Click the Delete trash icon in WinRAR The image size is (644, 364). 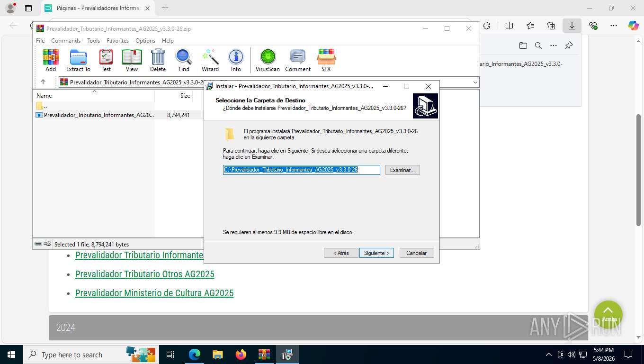click(x=158, y=60)
